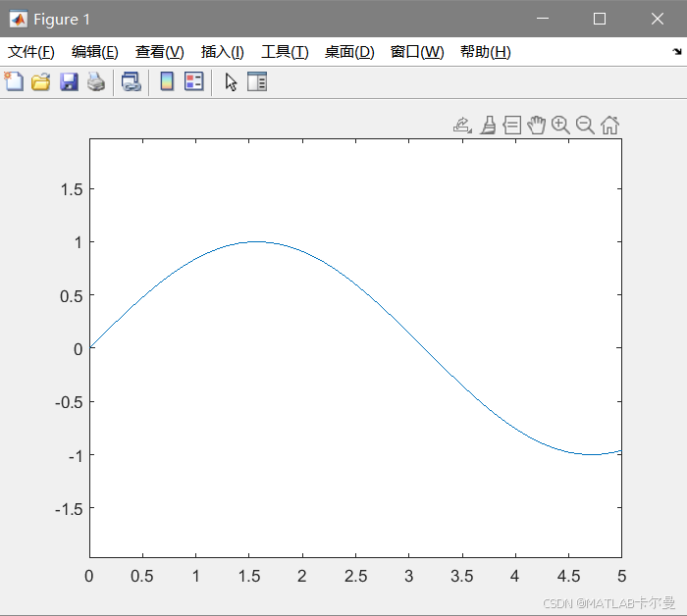Restore view with the home icon
This screenshot has height=616, width=687.
tap(609, 126)
